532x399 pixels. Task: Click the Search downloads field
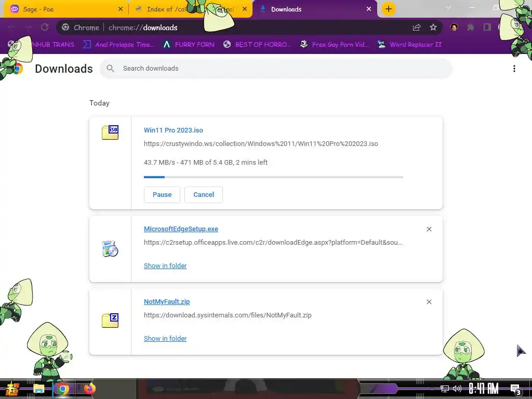coord(276,68)
